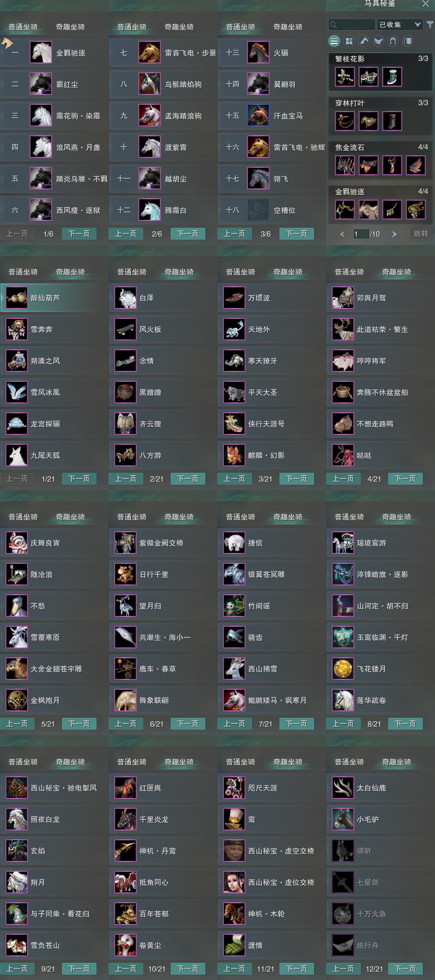Switch to the grid view filter icon

(349, 41)
